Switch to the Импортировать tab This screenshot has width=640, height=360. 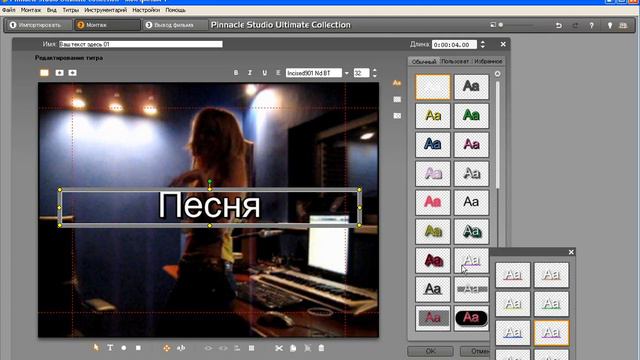pyautogui.click(x=38, y=25)
